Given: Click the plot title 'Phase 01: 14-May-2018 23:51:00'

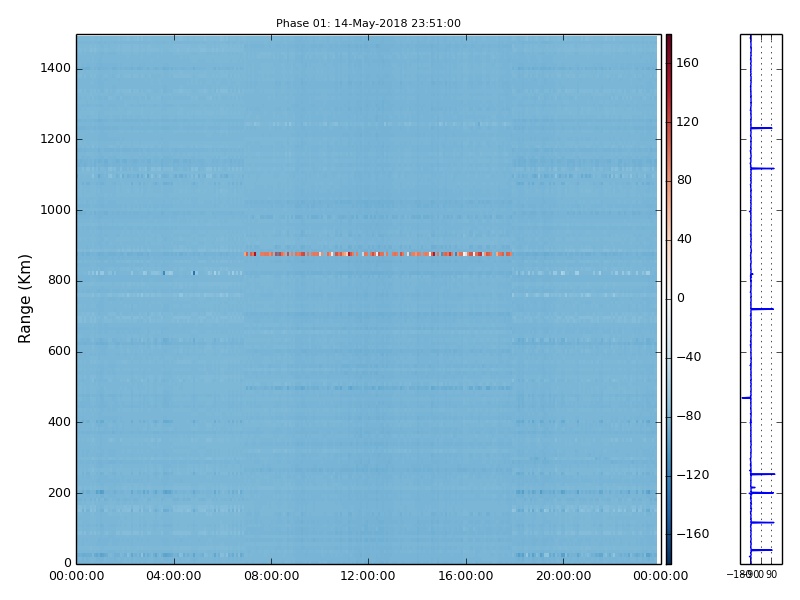Looking at the screenshot, I should (x=368, y=23).
